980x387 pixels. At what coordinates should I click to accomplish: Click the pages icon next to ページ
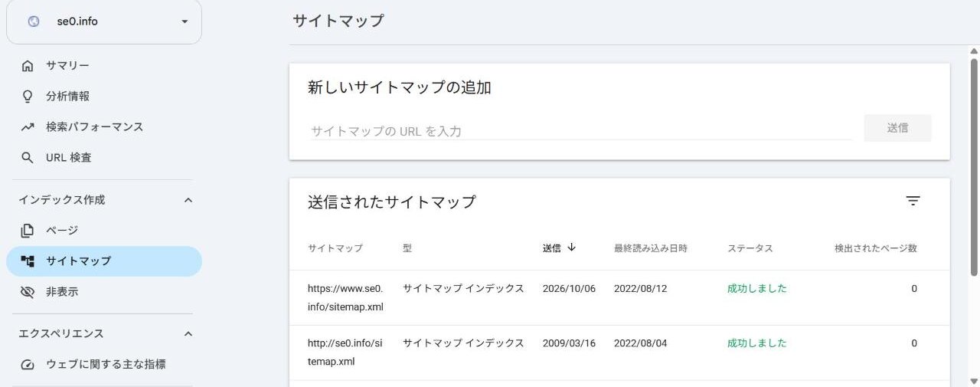[x=28, y=230]
